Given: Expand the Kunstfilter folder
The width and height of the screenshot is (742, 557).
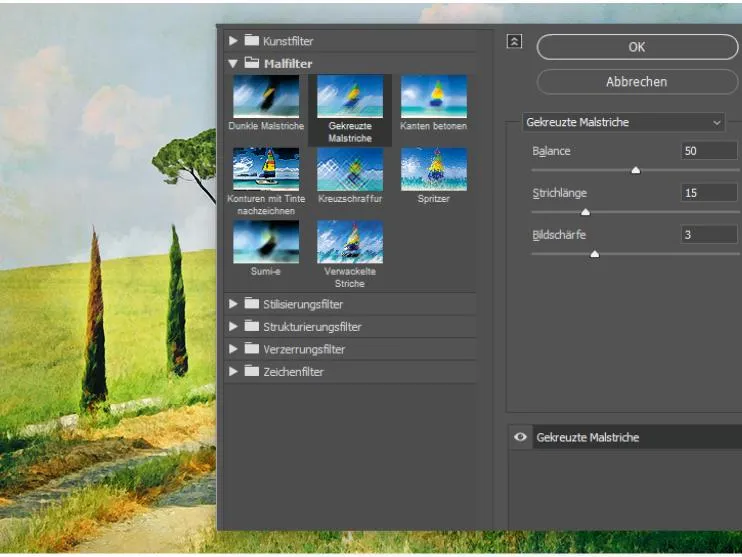Looking at the screenshot, I should coord(234,41).
